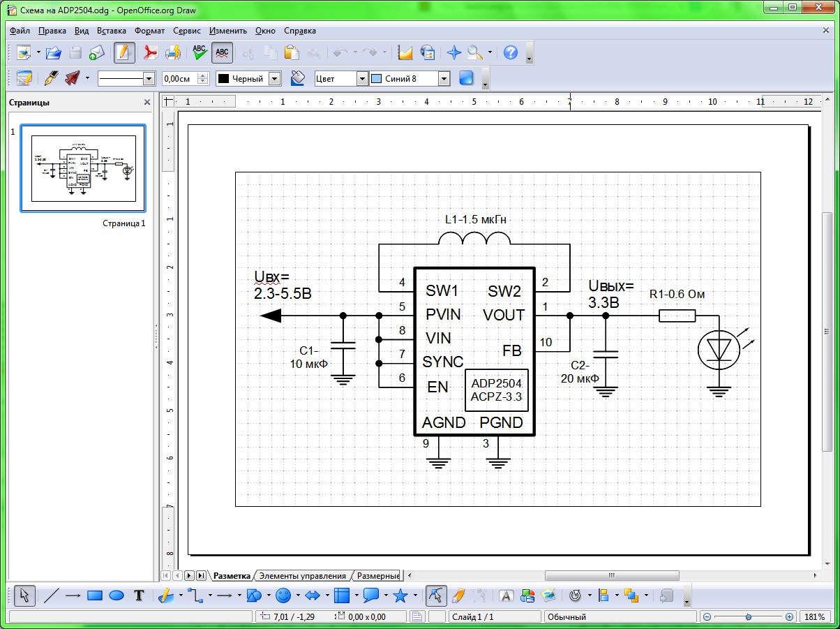Select the page 1 thumbnail

(x=83, y=168)
